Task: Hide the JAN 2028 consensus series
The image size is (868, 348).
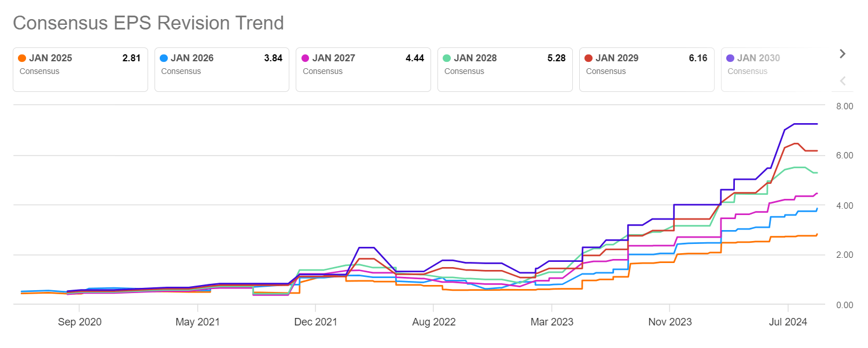Action: 505,69
